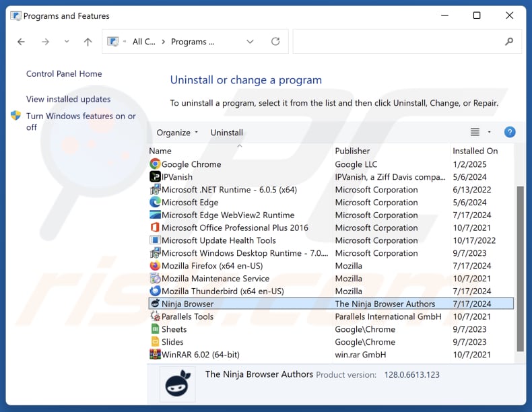Click the Sheets app icon
This screenshot has width=532, height=412.
[x=155, y=329]
